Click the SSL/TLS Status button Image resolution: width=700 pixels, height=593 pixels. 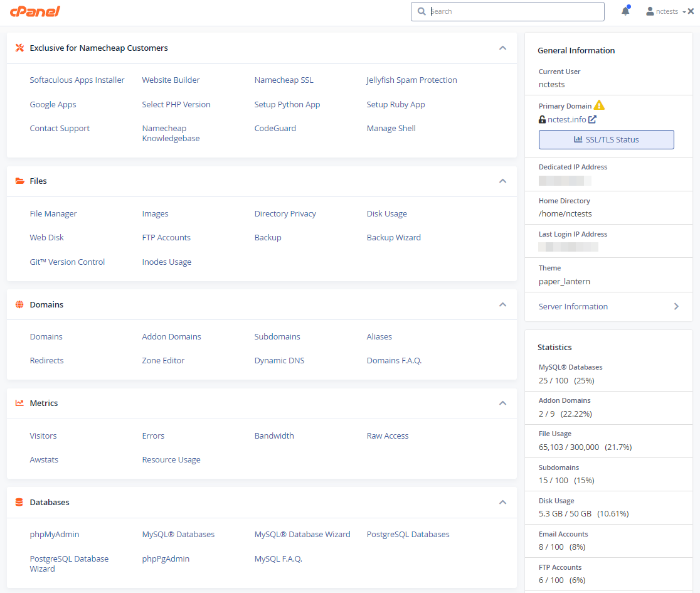(607, 140)
